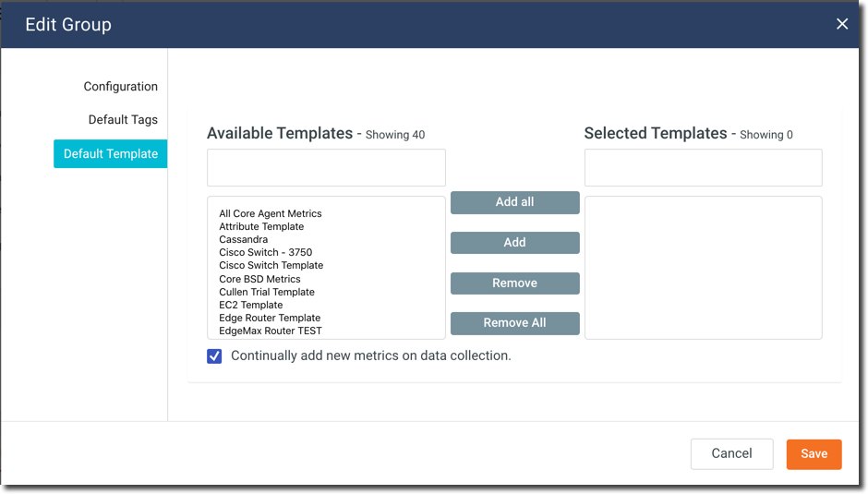This screenshot has width=868, height=494.
Task: Select the EC2 Template entry
Action: click(x=251, y=305)
